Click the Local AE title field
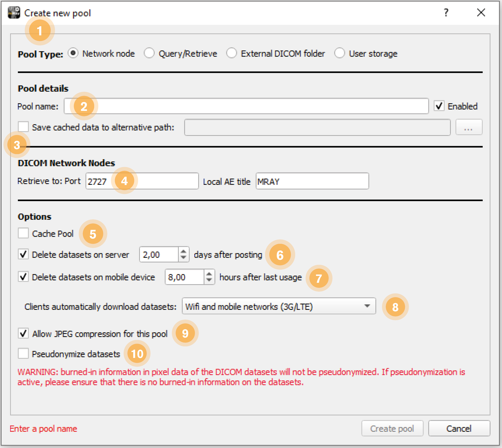The height and width of the screenshot is (448, 502). tap(312, 181)
